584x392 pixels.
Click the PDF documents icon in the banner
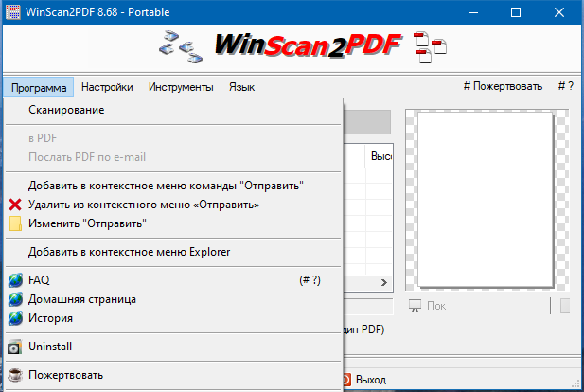click(430, 47)
